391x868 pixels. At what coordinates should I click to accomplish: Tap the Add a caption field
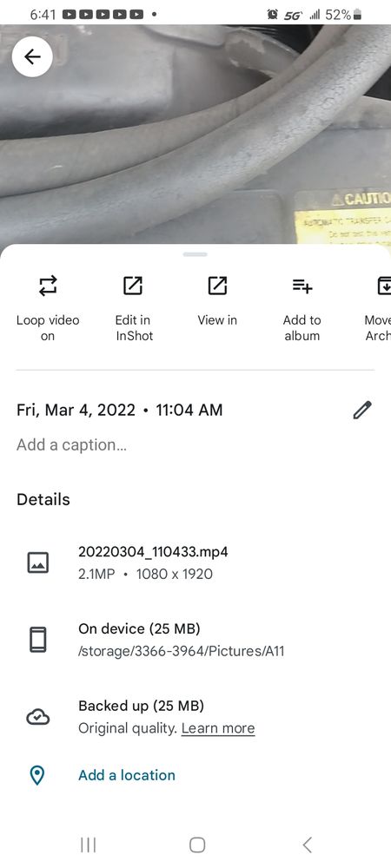[71, 444]
